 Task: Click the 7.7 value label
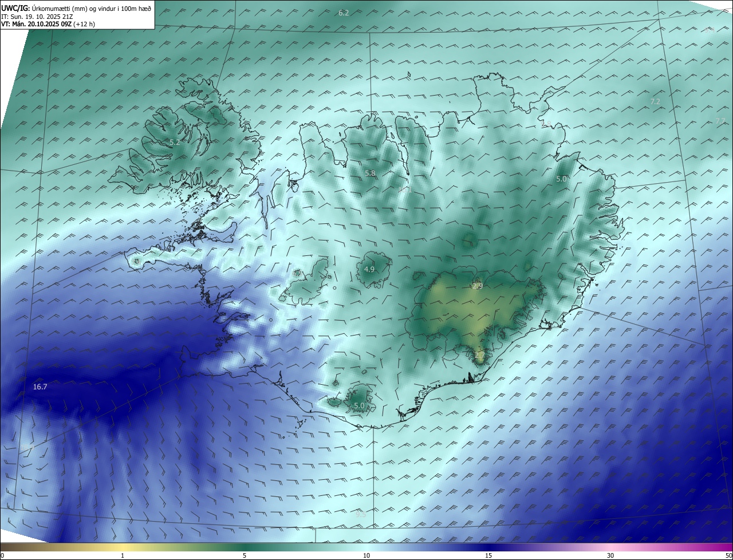tap(720, 121)
